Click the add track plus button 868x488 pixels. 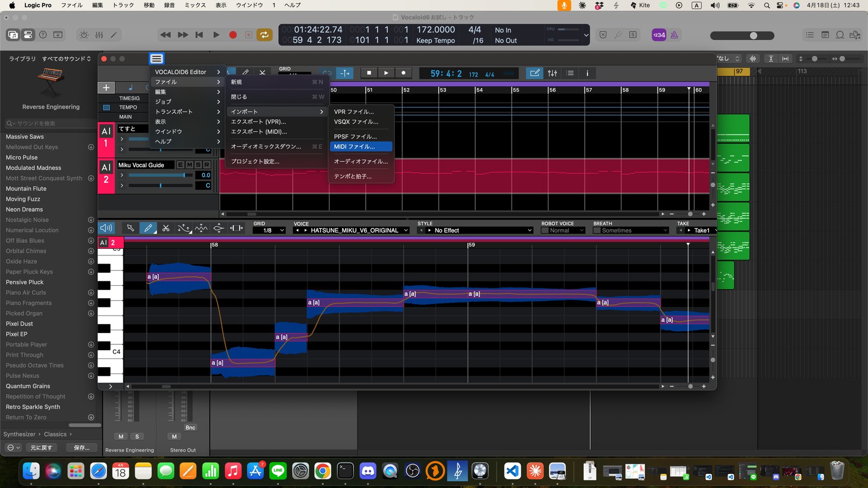pyautogui.click(x=106, y=87)
